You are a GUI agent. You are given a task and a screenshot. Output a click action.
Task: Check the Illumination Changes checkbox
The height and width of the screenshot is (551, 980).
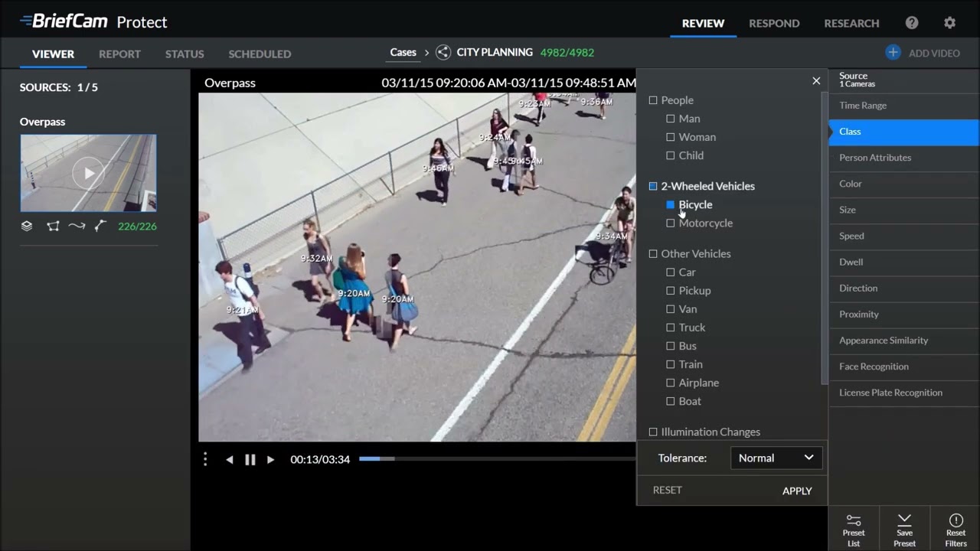pyautogui.click(x=653, y=432)
